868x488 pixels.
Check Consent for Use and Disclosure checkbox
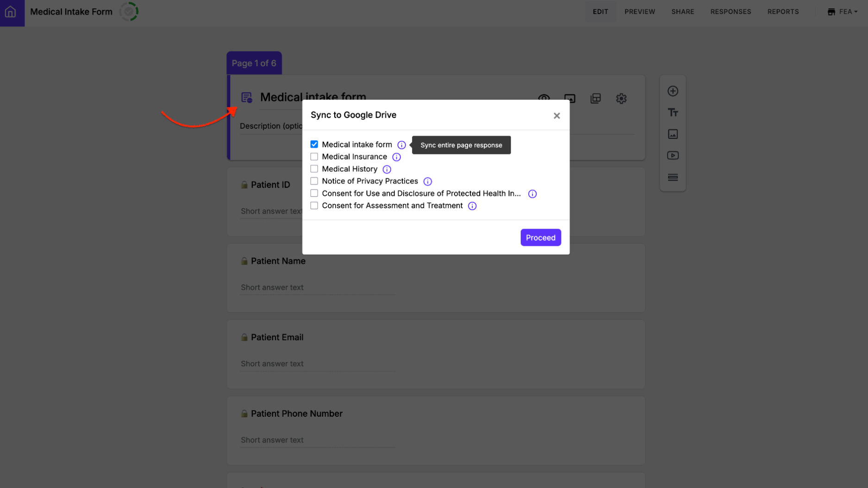click(314, 193)
